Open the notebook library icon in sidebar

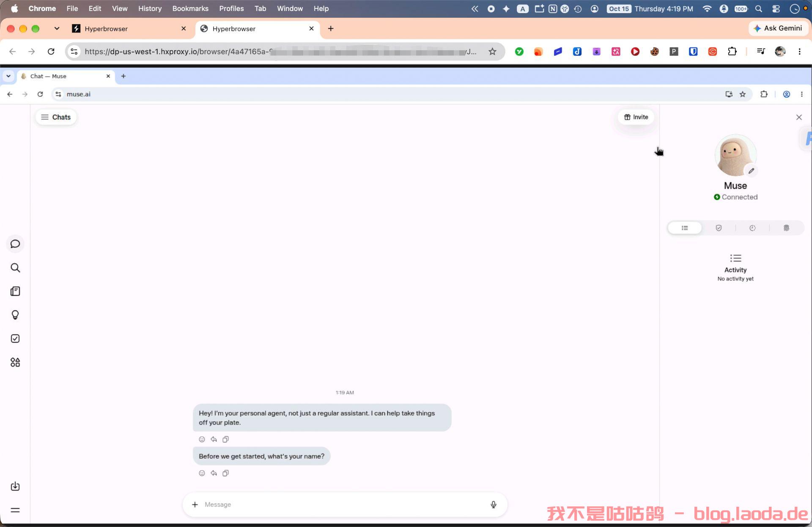[15, 291]
